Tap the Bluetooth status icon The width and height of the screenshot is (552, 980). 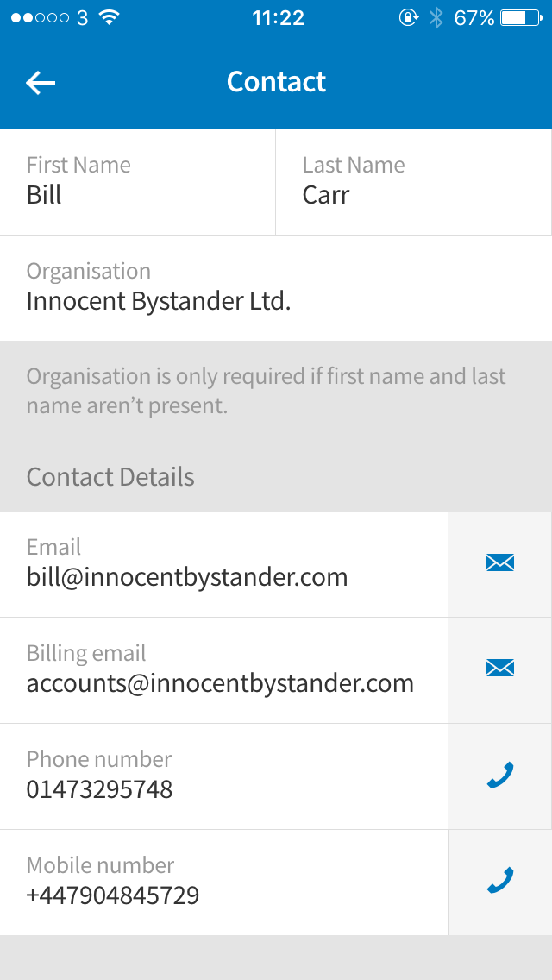[436, 17]
